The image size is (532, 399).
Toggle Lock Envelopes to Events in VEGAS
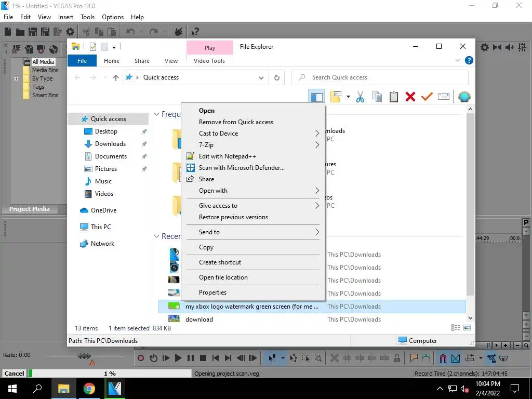491,358
